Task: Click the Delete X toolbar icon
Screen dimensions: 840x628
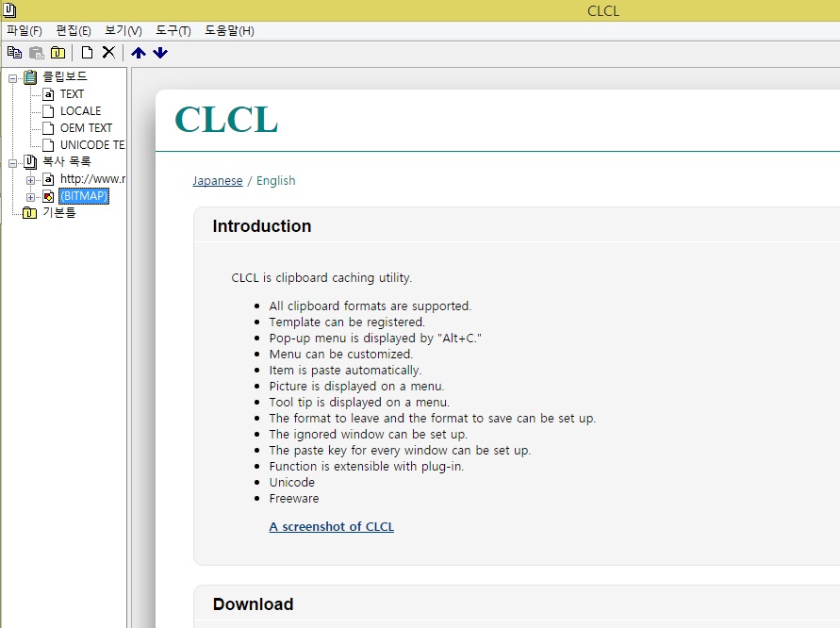Action: 108,53
